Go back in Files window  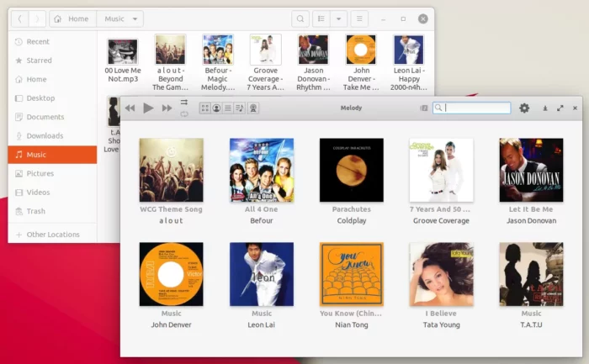pos(20,18)
